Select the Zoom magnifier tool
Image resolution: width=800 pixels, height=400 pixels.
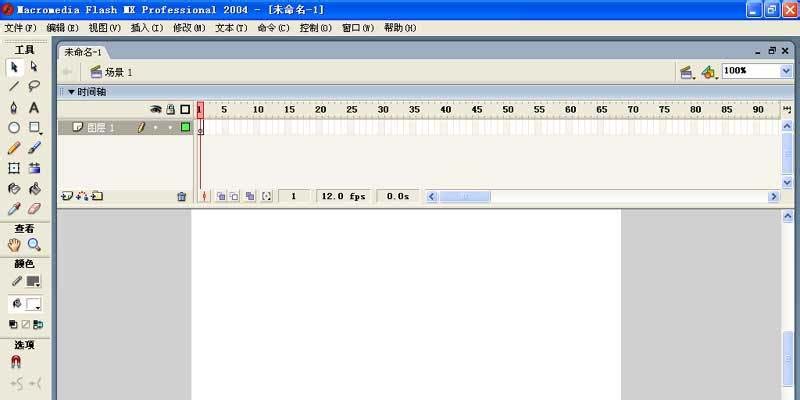point(34,245)
